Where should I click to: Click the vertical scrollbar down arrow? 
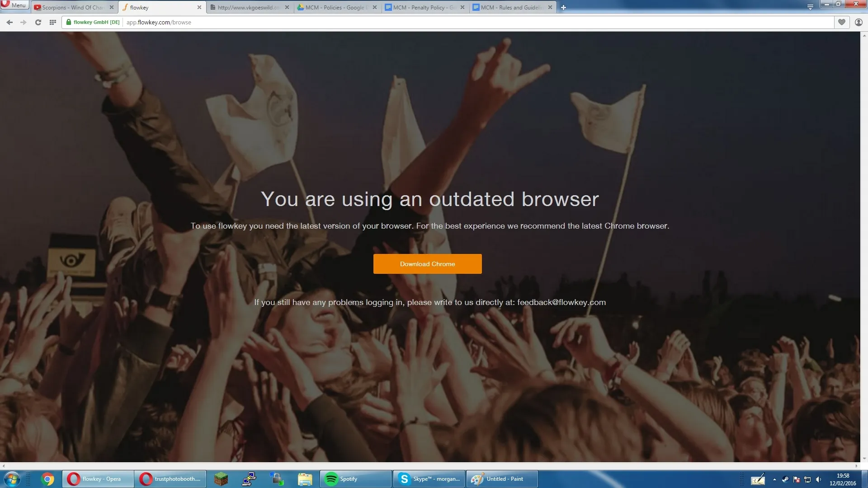[x=864, y=459]
